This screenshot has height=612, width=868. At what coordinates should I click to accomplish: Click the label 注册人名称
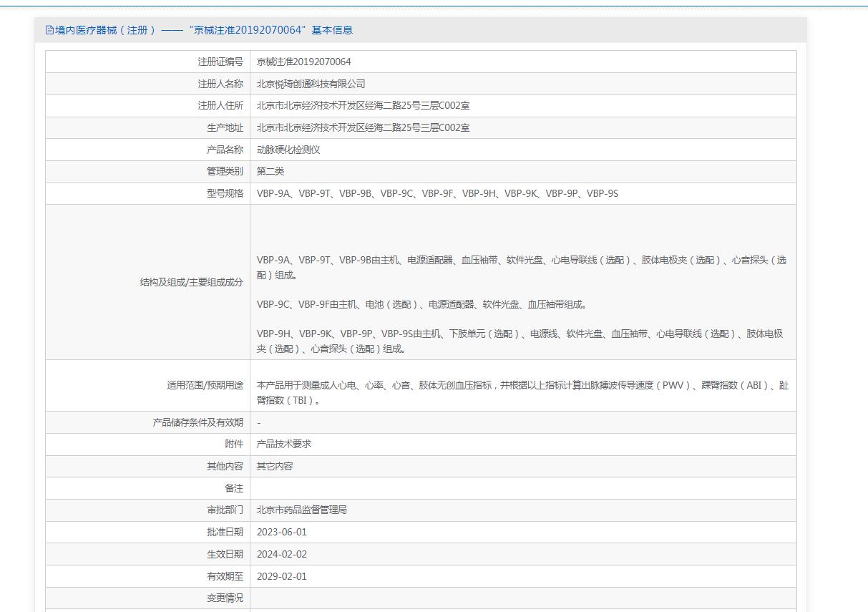(x=220, y=84)
